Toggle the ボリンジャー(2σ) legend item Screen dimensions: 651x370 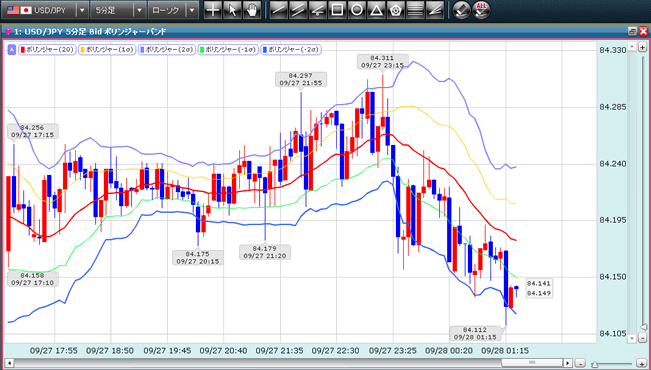tap(167, 50)
